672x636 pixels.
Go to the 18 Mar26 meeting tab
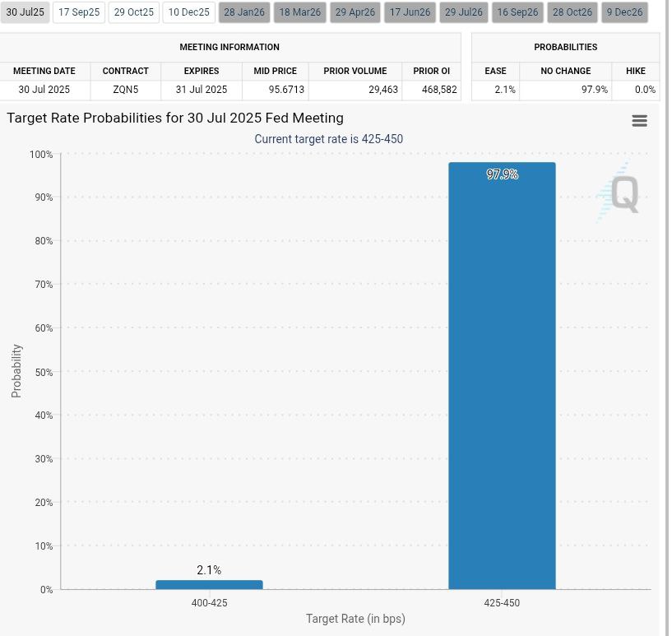300,12
